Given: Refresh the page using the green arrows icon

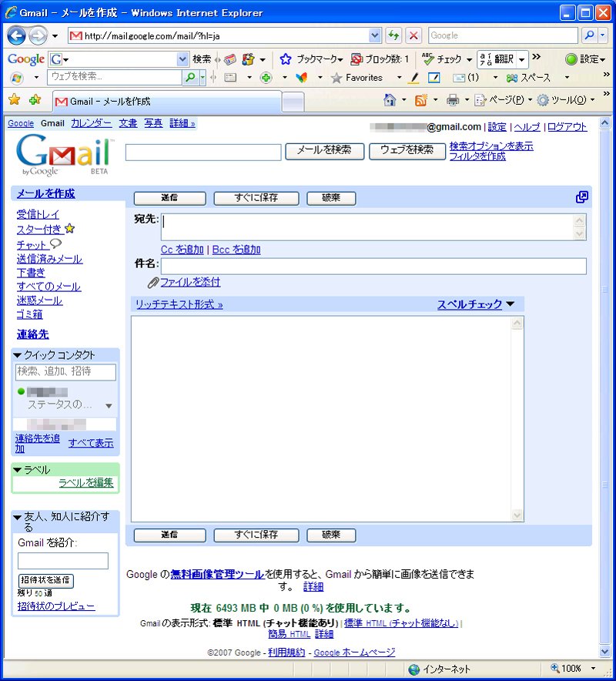Looking at the screenshot, I should pyautogui.click(x=393, y=35).
